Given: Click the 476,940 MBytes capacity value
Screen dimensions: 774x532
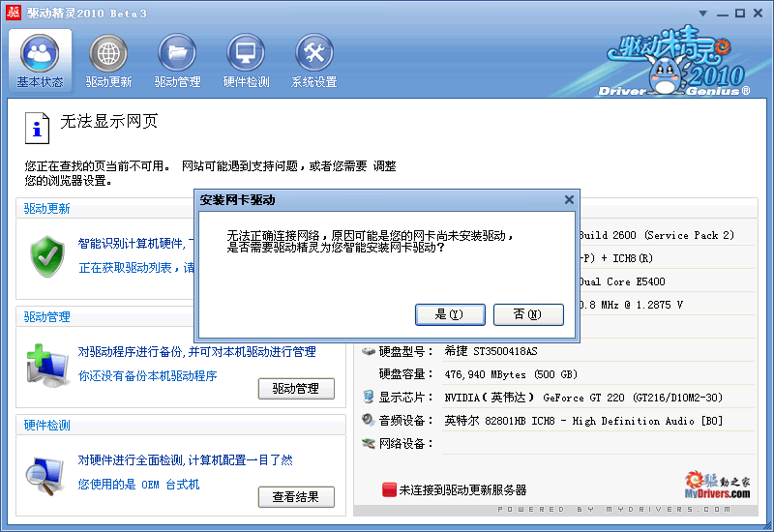Looking at the screenshot, I should [x=511, y=374].
